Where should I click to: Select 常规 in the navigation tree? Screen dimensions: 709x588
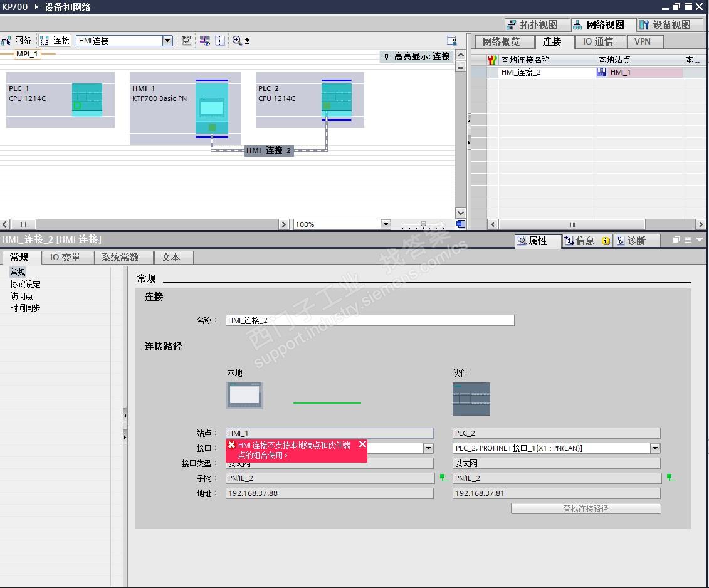[x=18, y=272]
